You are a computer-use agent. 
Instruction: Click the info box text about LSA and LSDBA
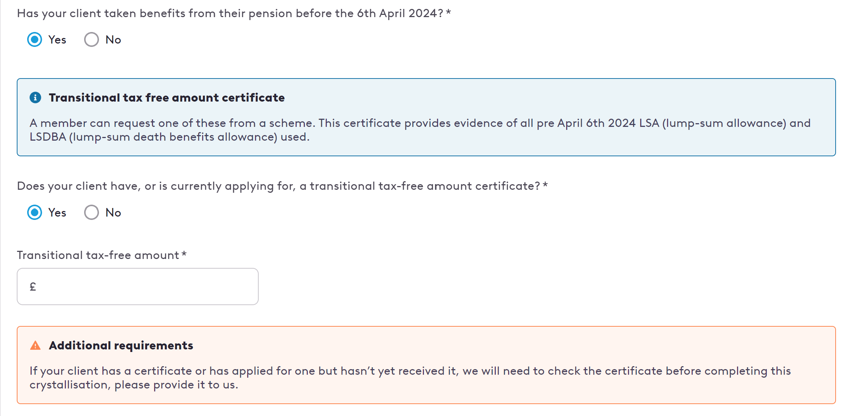click(x=420, y=130)
